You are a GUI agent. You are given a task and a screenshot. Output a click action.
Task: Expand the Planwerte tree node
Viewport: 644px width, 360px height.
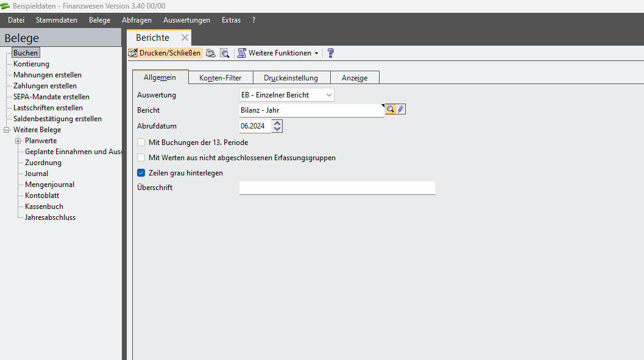18,141
